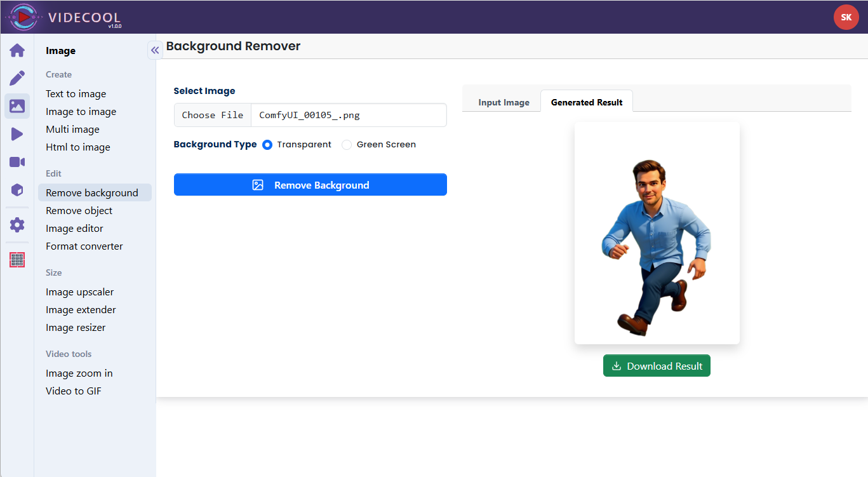Click the video camera icon in sidebar
868x477 pixels.
pos(17,162)
